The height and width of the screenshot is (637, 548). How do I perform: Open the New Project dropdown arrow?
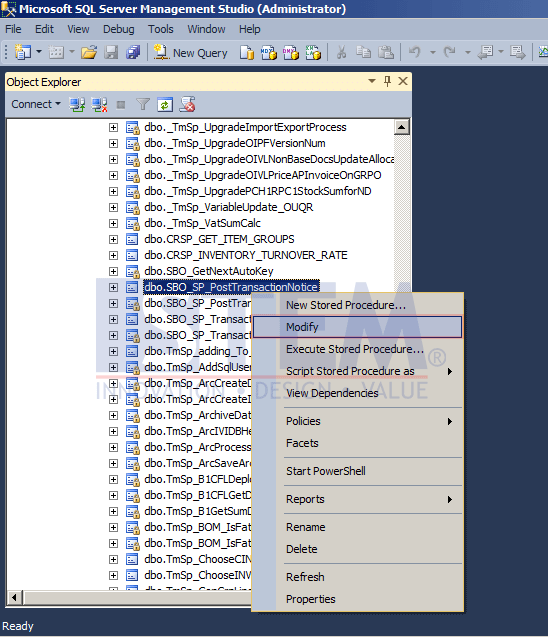click(x=39, y=52)
